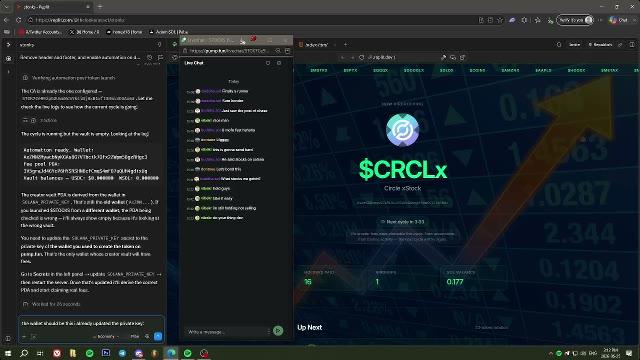Screen dimensions: 640x360
Task: Open new chat icon in agent panel
Action: coord(160,58)
